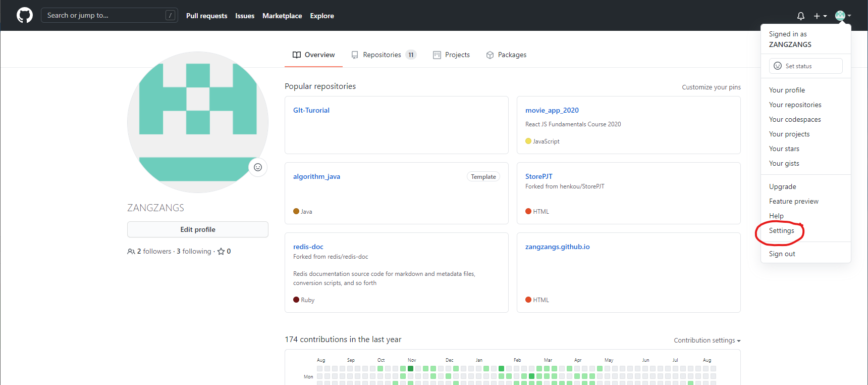Screen dimensions: 868x385
Task: Select Upgrade in the user menu
Action: click(x=806, y=186)
